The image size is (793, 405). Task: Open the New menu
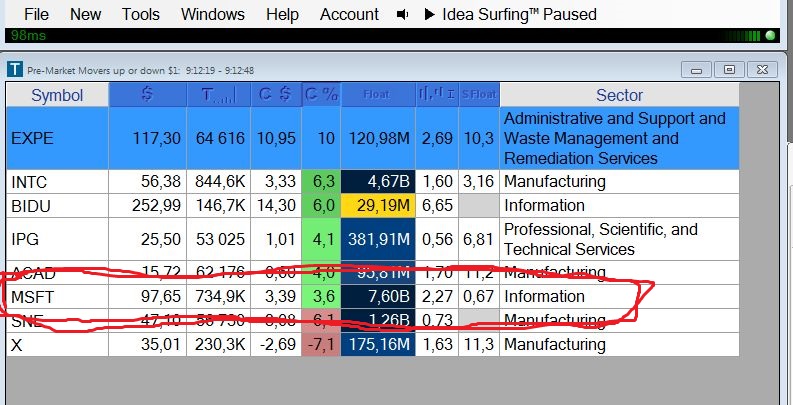(x=86, y=14)
